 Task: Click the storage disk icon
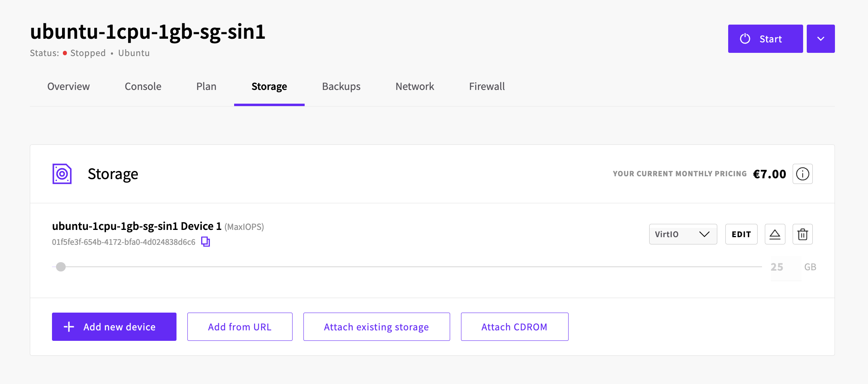point(62,174)
